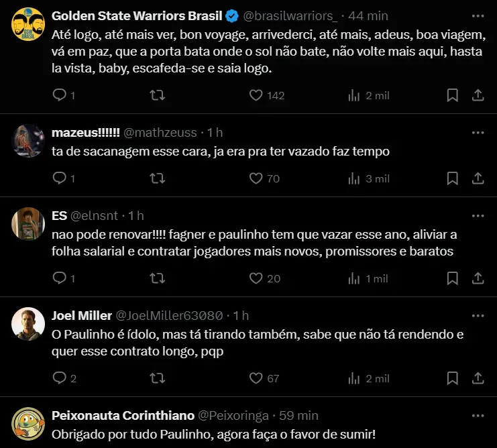Repost the mazeus!!!!!! tweet
The height and width of the screenshot is (448, 497).
click(x=157, y=178)
